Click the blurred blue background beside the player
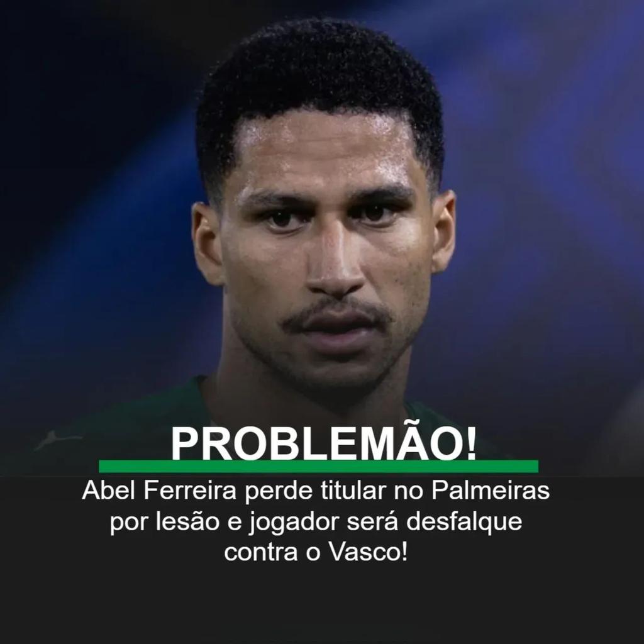 [542, 206]
